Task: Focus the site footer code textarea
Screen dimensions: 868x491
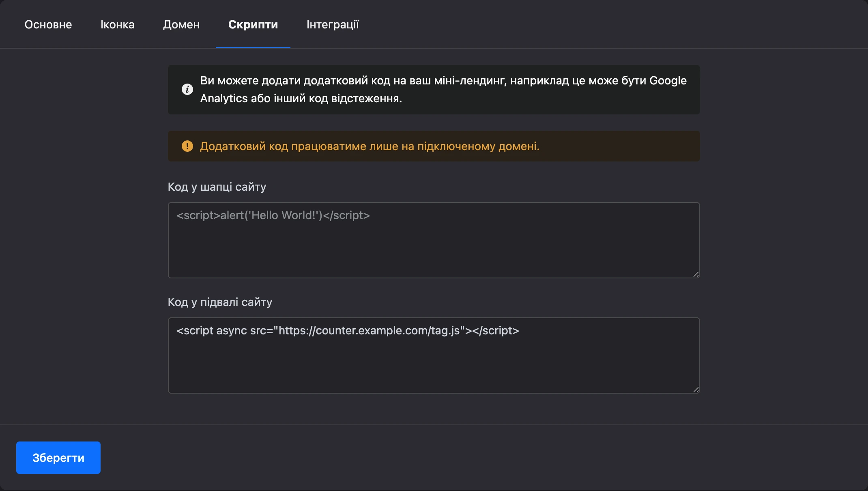Action: click(x=434, y=355)
